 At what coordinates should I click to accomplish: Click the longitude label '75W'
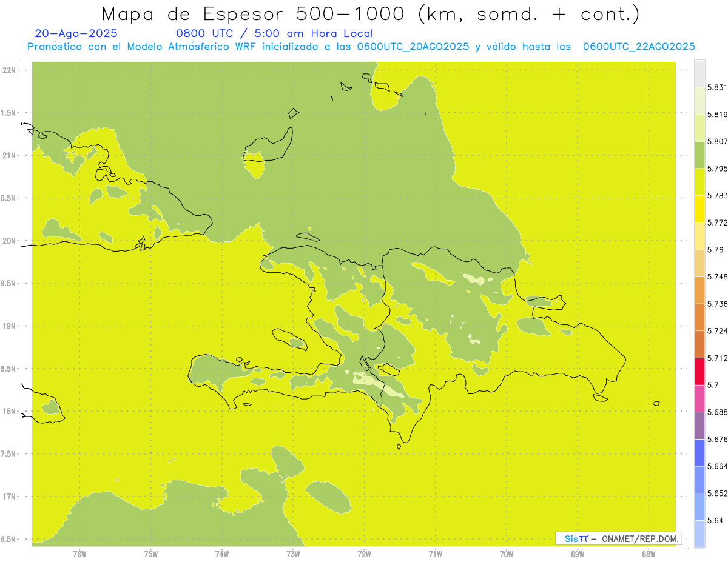[x=150, y=554]
